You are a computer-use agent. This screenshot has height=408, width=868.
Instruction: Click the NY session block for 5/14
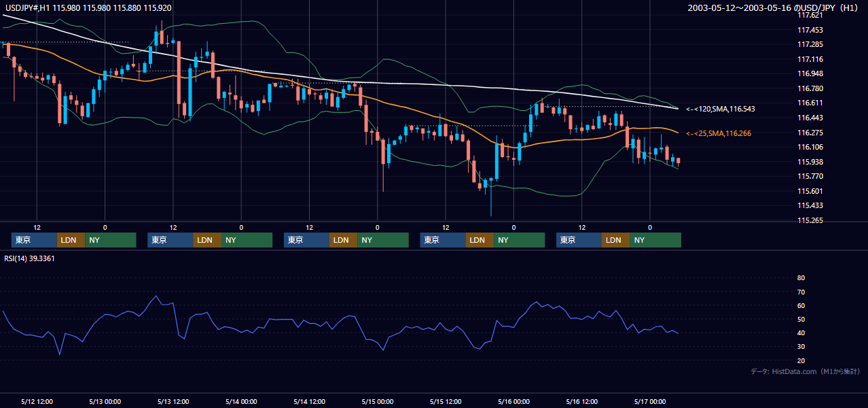coord(383,240)
